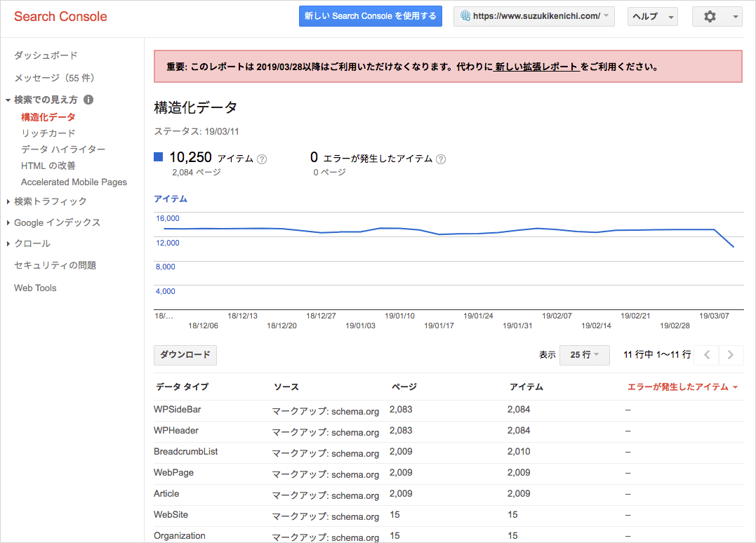Open the site selector for suzukikenichi.com

(533, 16)
